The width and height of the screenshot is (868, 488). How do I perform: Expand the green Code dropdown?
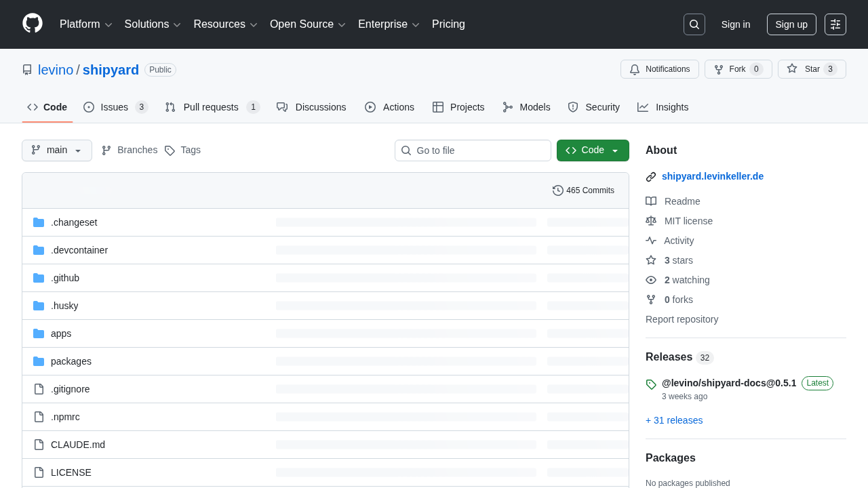point(592,150)
